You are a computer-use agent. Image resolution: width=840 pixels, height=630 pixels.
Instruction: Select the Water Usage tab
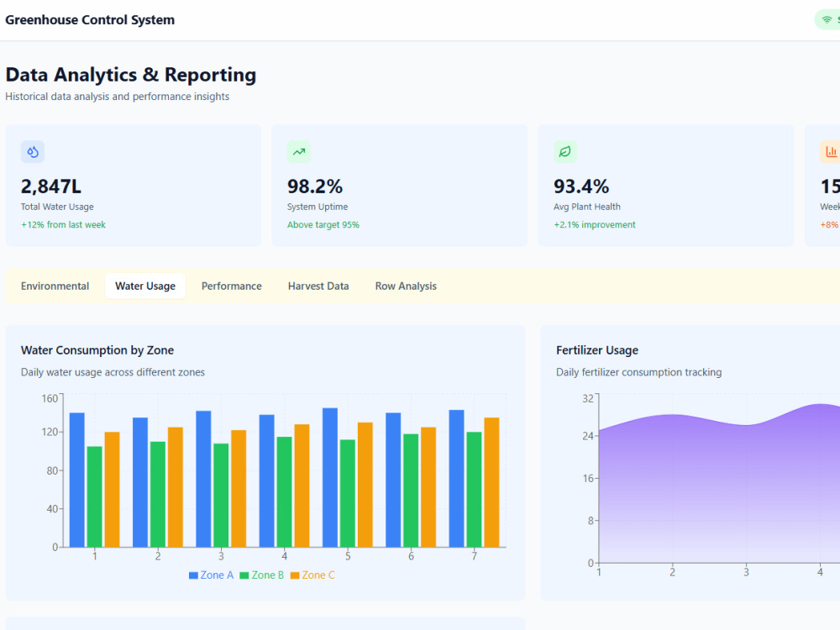click(x=145, y=286)
